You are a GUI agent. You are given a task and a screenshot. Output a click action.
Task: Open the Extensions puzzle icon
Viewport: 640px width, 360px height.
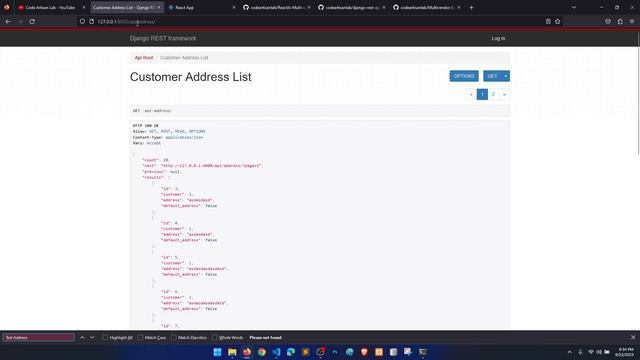click(x=620, y=22)
